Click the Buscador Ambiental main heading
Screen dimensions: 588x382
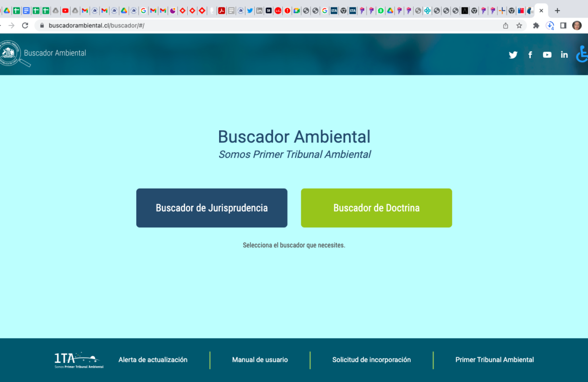coord(294,137)
